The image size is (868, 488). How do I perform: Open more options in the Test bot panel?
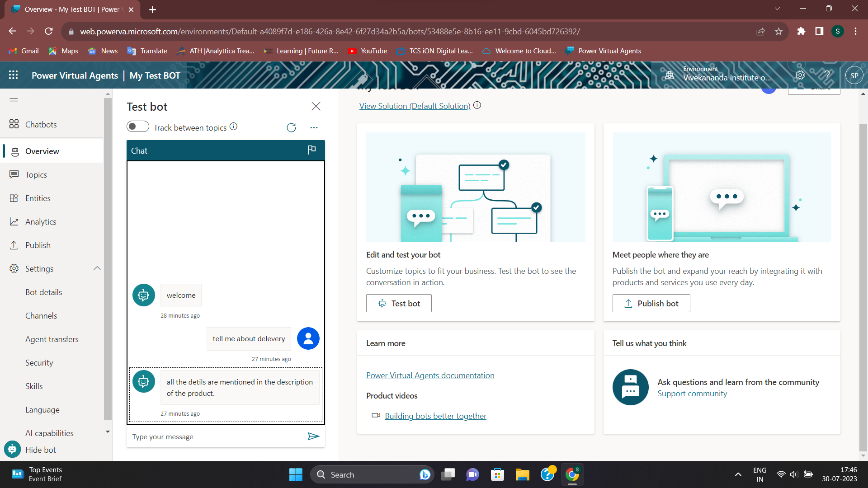(314, 127)
